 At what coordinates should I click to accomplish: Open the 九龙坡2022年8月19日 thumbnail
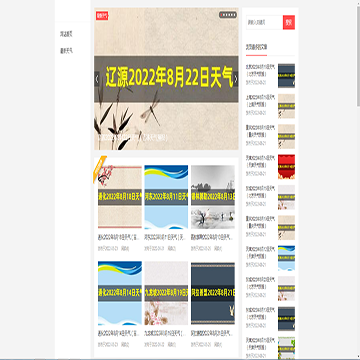tap(166, 293)
